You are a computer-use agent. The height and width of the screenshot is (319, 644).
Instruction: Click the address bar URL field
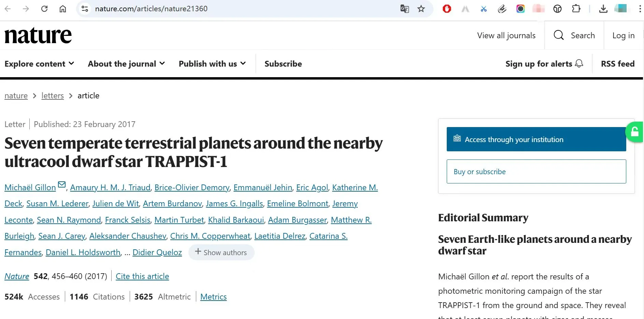tap(239, 9)
